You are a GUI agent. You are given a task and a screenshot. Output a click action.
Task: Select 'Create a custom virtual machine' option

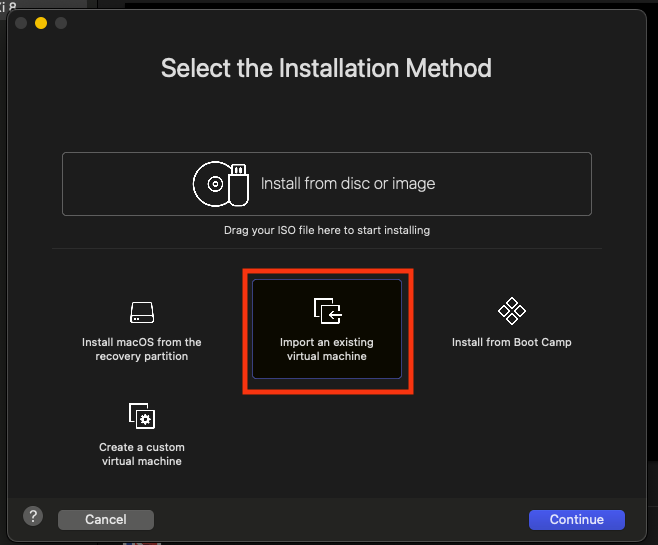141,454
